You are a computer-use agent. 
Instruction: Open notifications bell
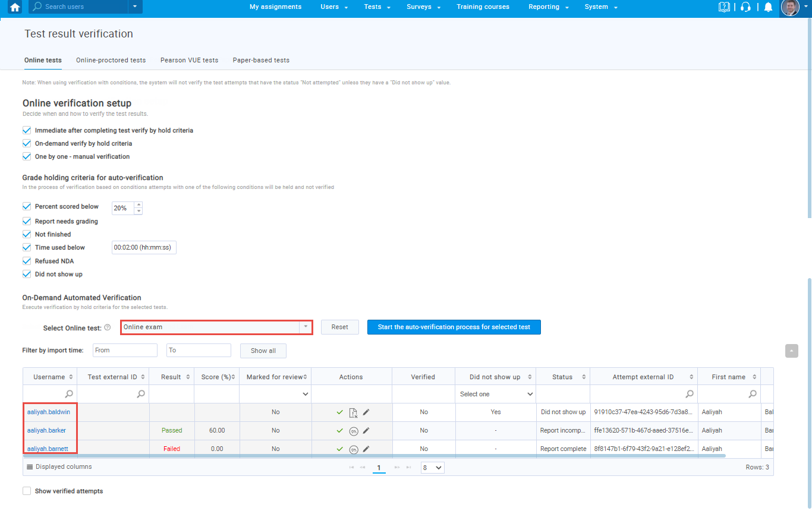(768, 7)
